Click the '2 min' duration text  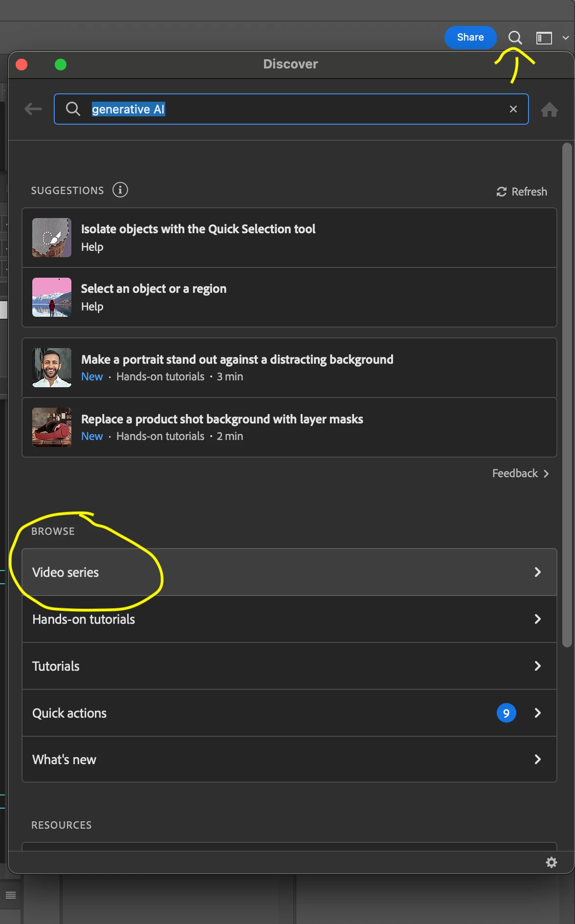tap(230, 436)
